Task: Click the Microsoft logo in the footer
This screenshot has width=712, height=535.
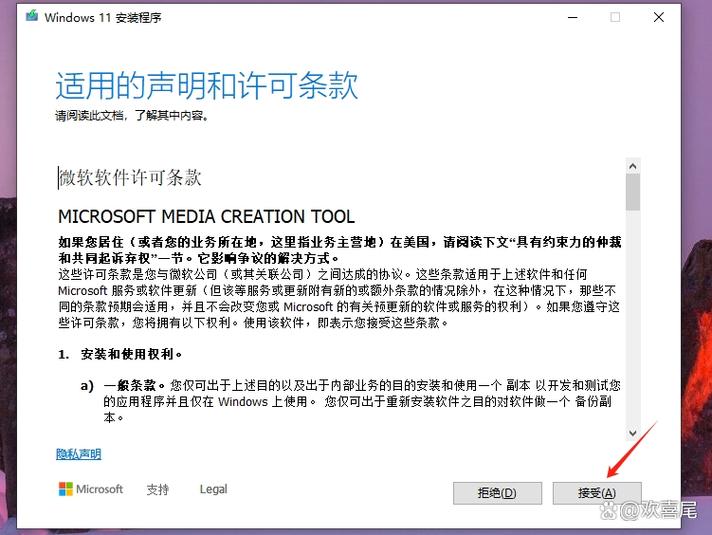Action: click(x=91, y=489)
